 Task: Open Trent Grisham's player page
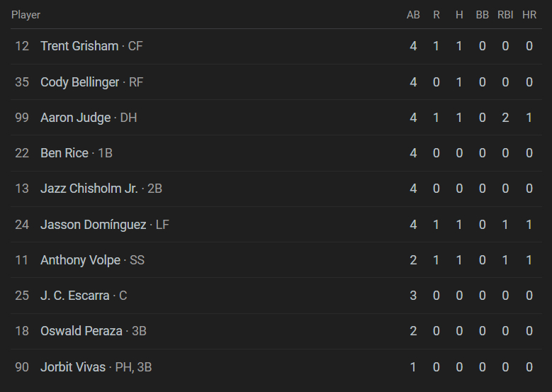[79, 46]
